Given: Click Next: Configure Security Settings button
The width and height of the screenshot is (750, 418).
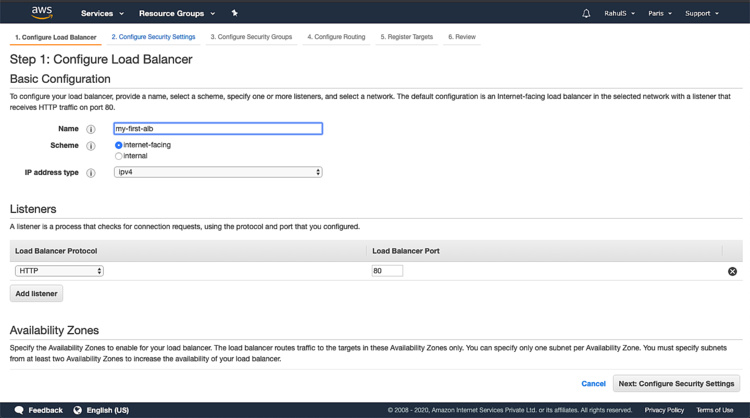Looking at the screenshot, I should coord(675,383).
